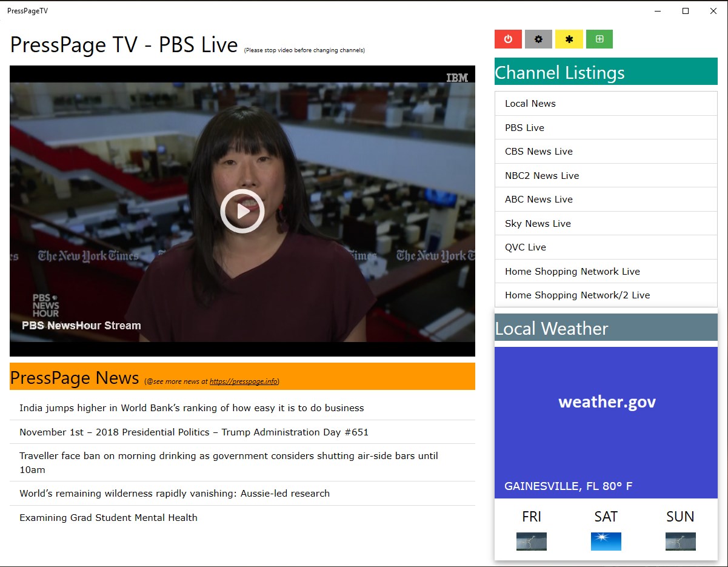Click the red power button icon
Screen dimensions: 728x567
click(x=508, y=39)
